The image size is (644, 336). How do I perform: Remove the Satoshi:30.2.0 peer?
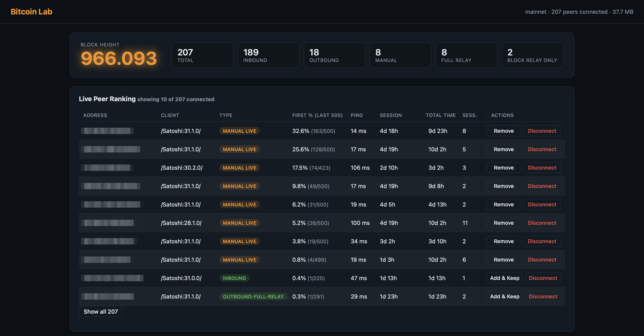[x=504, y=168]
